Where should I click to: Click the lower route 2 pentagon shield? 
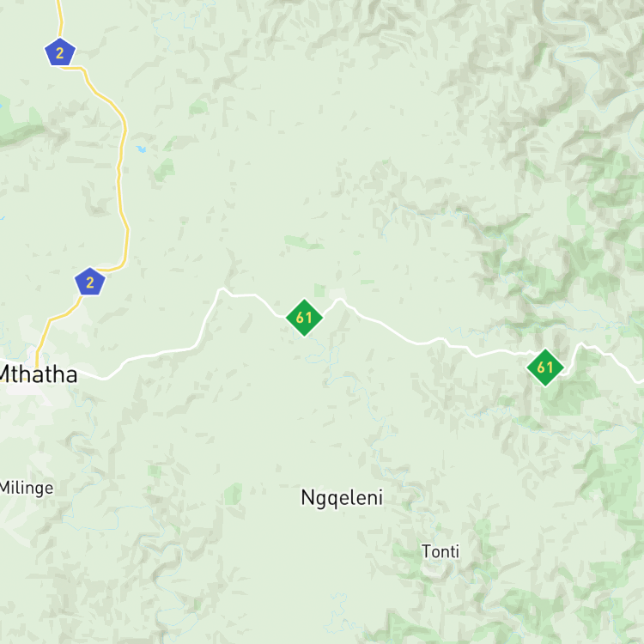90,282
